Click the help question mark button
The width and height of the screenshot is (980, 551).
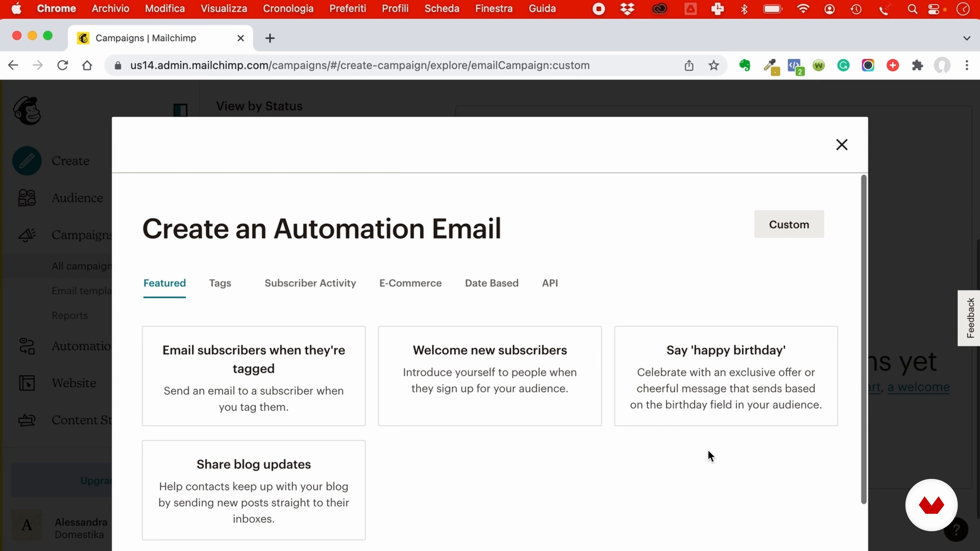click(956, 530)
